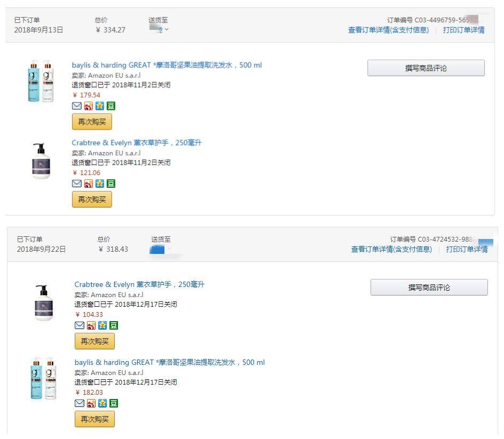Viewport: 504px width, 439px height.
Task: Buy again the ¥179.54 shampoo
Action: pos(92,122)
